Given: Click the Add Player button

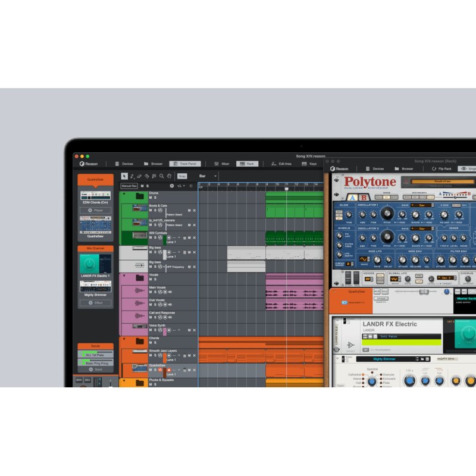Looking at the screenshot, I should [x=95, y=211].
